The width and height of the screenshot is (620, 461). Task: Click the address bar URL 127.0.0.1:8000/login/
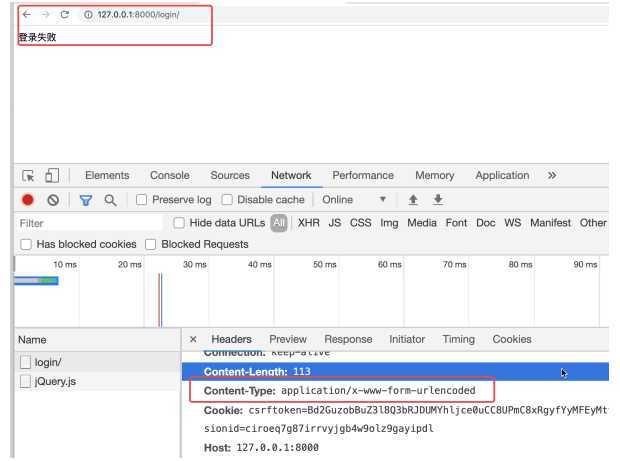click(x=138, y=15)
